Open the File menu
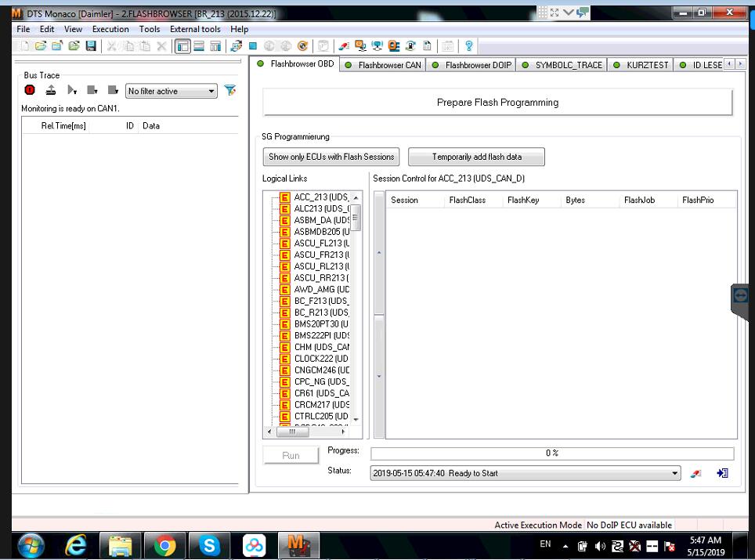 [23, 29]
